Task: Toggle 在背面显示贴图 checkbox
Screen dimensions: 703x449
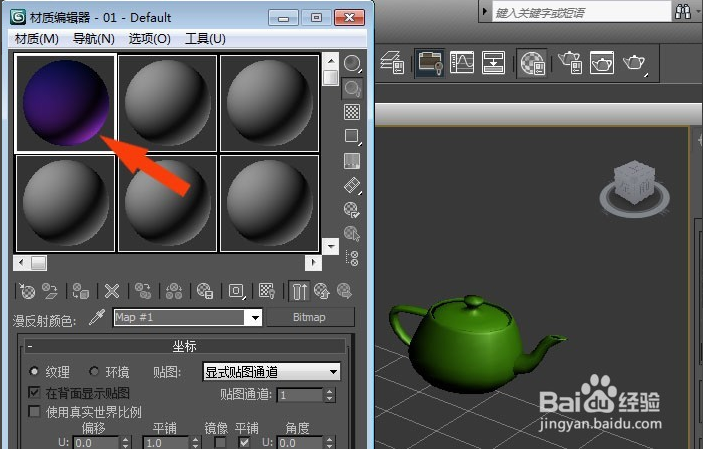Action: pos(34,392)
